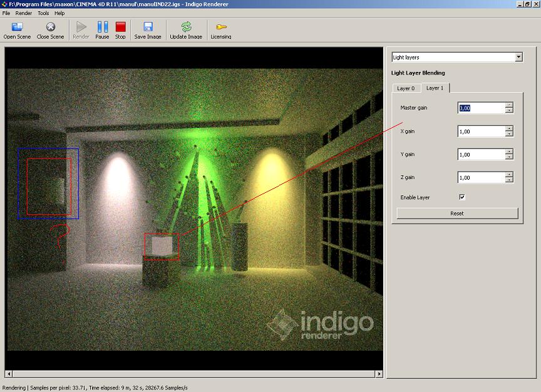The width and height of the screenshot is (541, 392).
Task: Decrease Y gain with the down spinner
Action: coord(509,157)
